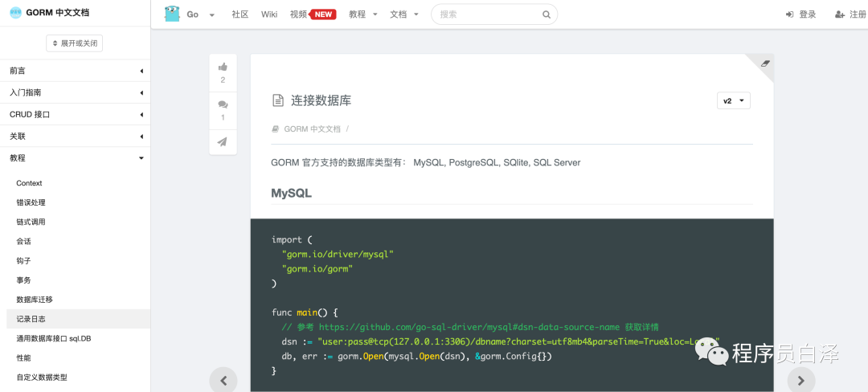
Task: Click the github.com/go-sql-driver/mysql URL in code
Action: tap(469, 326)
